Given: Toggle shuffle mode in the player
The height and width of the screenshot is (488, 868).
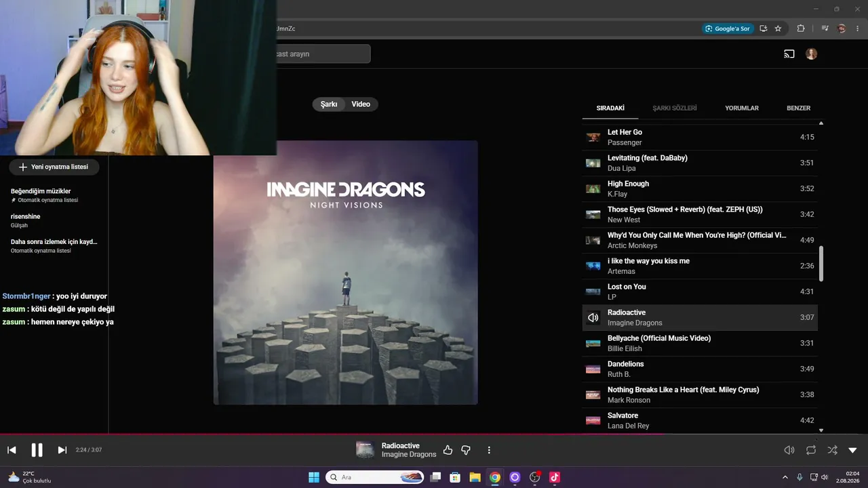Looking at the screenshot, I should tap(833, 450).
